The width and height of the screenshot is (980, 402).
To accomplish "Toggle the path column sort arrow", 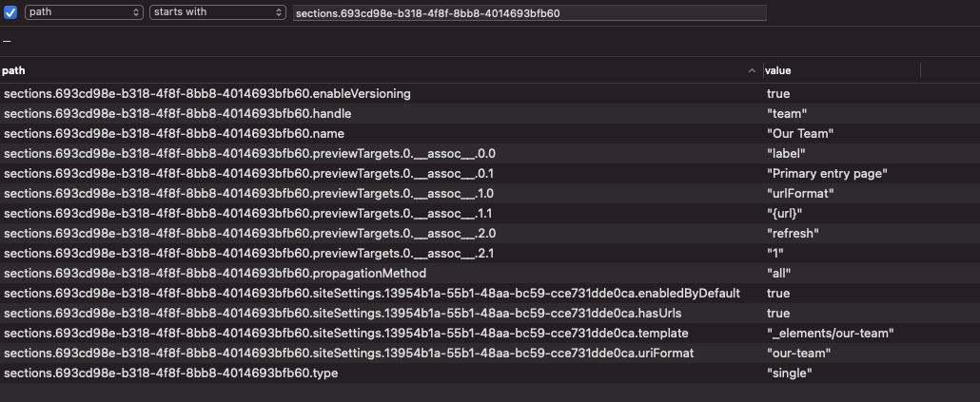I will click(752, 71).
